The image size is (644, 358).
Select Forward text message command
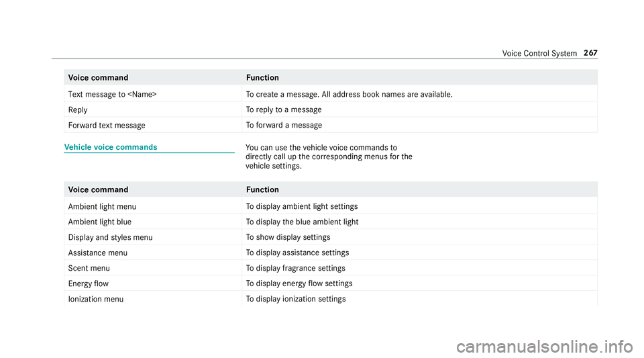pyautogui.click(x=107, y=126)
